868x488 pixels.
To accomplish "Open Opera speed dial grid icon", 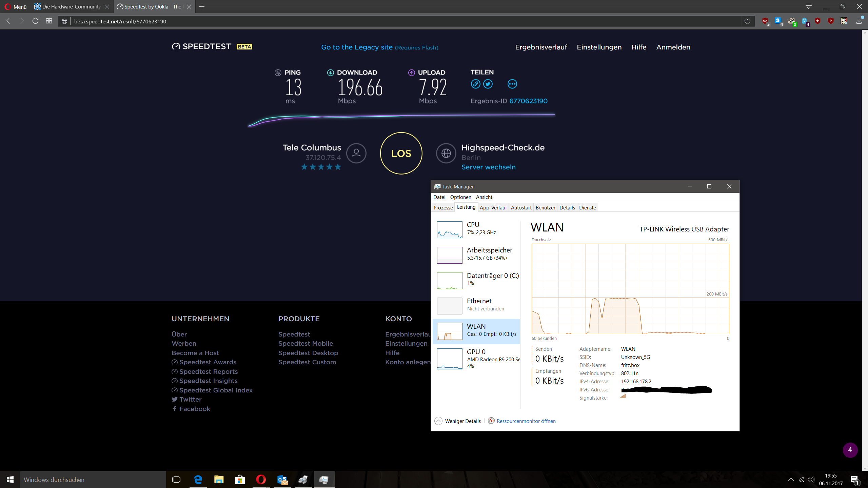I will (x=49, y=21).
